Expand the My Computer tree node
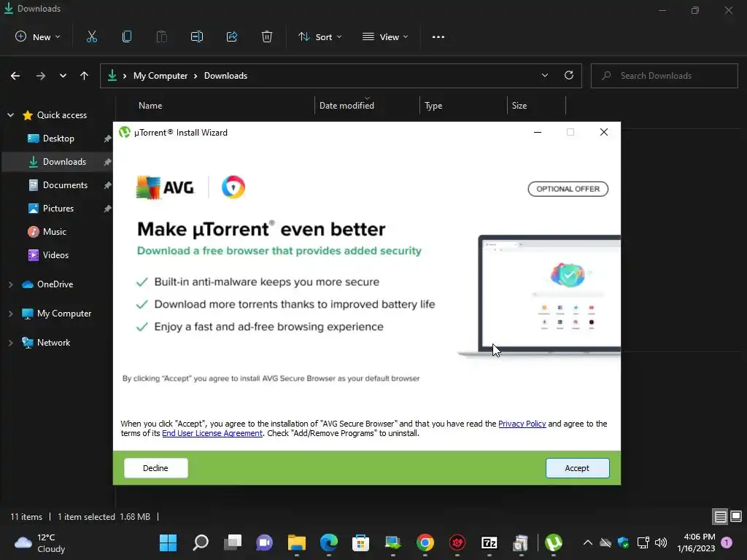Image resolution: width=747 pixels, height=560 pixels. tap(10, 314)
